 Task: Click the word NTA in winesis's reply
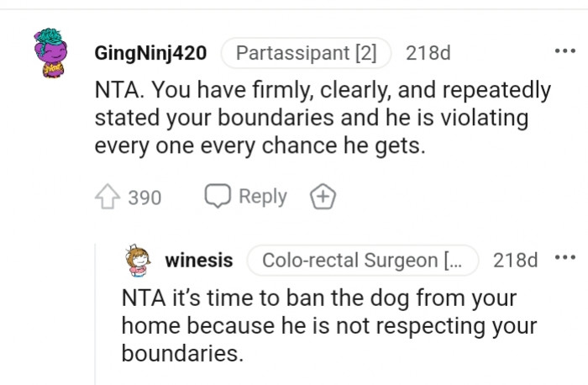pos(144,298)
